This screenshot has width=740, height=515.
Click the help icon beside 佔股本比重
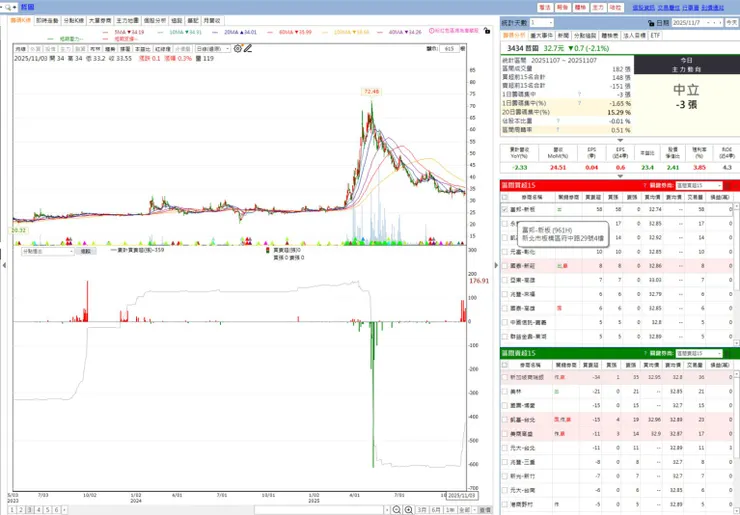pyautogui.click(x=558, y=121)
